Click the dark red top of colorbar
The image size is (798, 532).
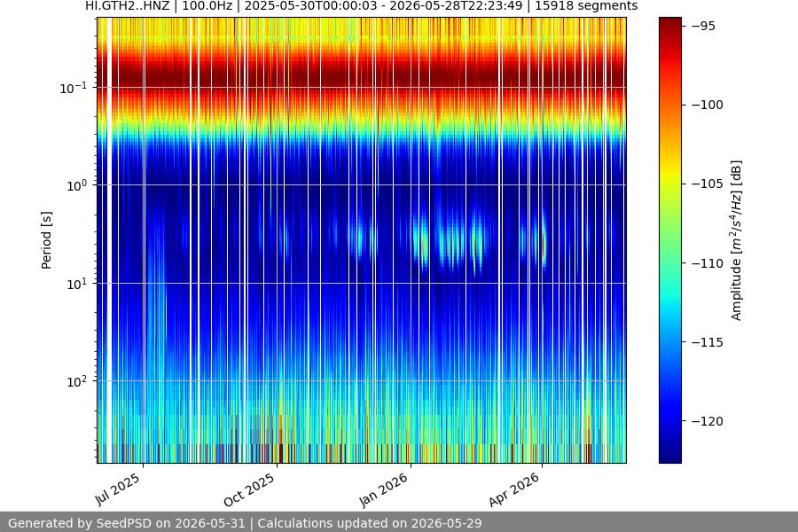pos(669,25)
